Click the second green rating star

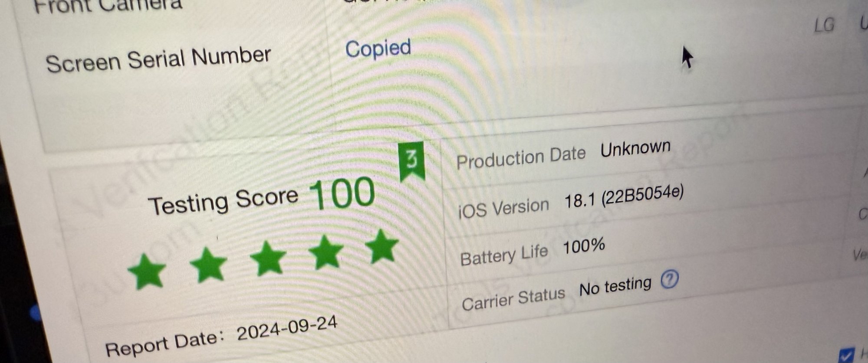[209, 264]
